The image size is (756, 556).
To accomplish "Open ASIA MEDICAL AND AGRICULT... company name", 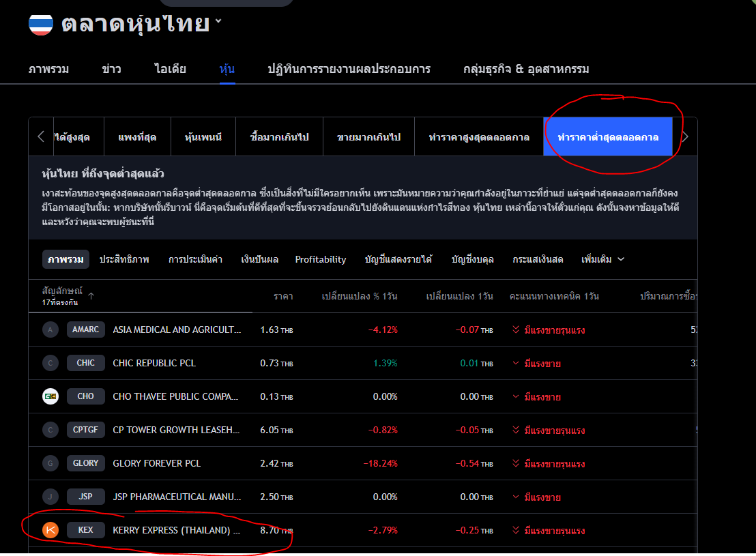I will tap(177, 330).
